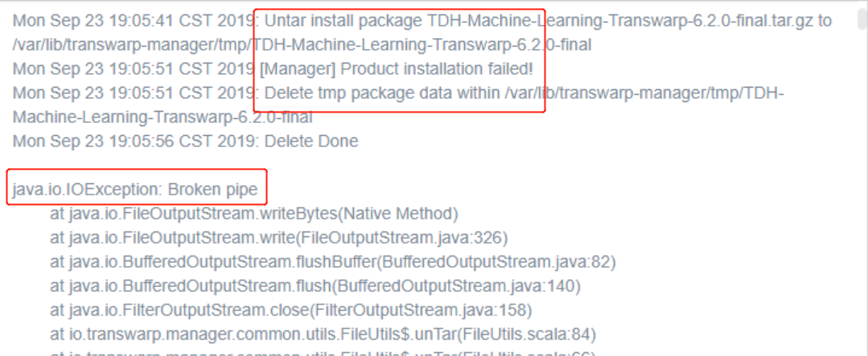
Task: Click the scrollbar track below the thumb
Action: (862, 201)
